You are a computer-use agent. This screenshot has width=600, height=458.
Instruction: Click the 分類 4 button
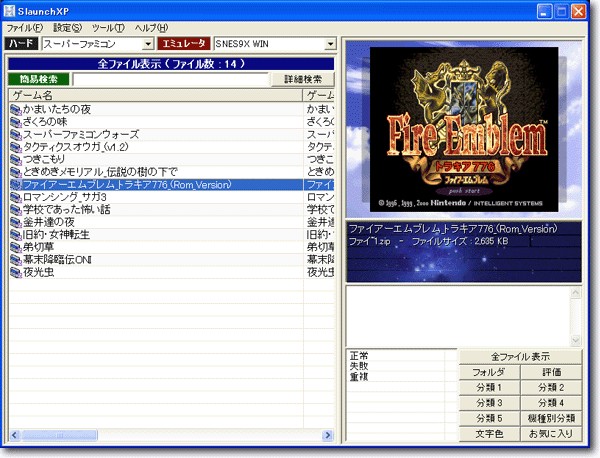click(x=551, y=403)
